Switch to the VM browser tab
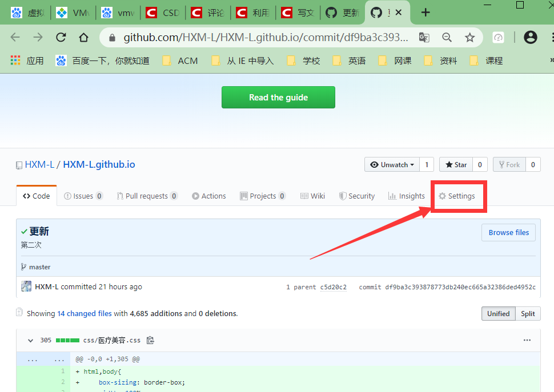This screenshot has height=392, width=554. (74, 13)
